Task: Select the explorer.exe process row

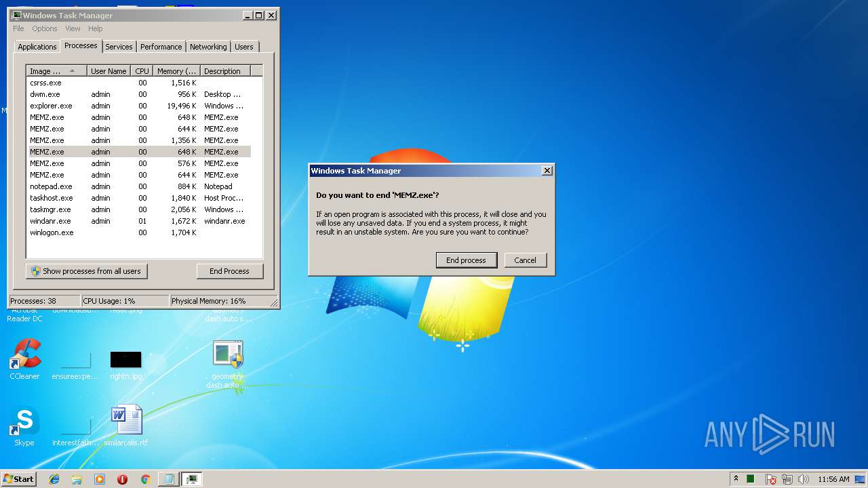Action: click(x=139, y=106)
